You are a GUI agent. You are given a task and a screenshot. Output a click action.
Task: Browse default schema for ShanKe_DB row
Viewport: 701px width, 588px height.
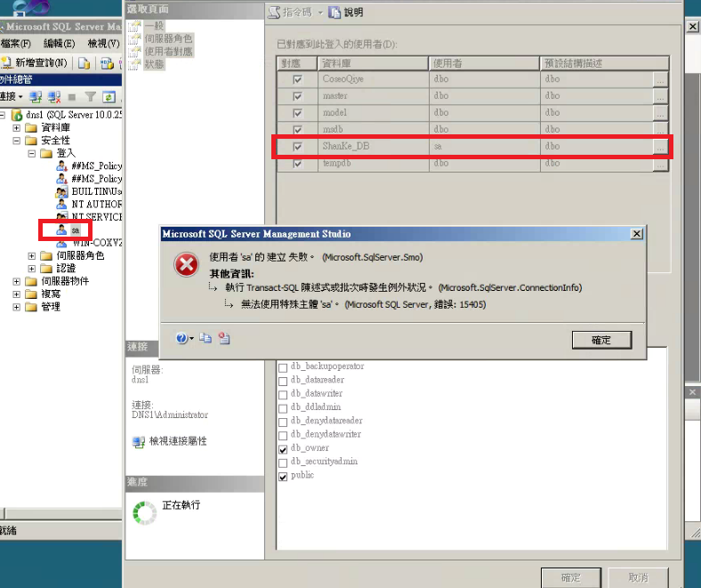pos(660,147)
